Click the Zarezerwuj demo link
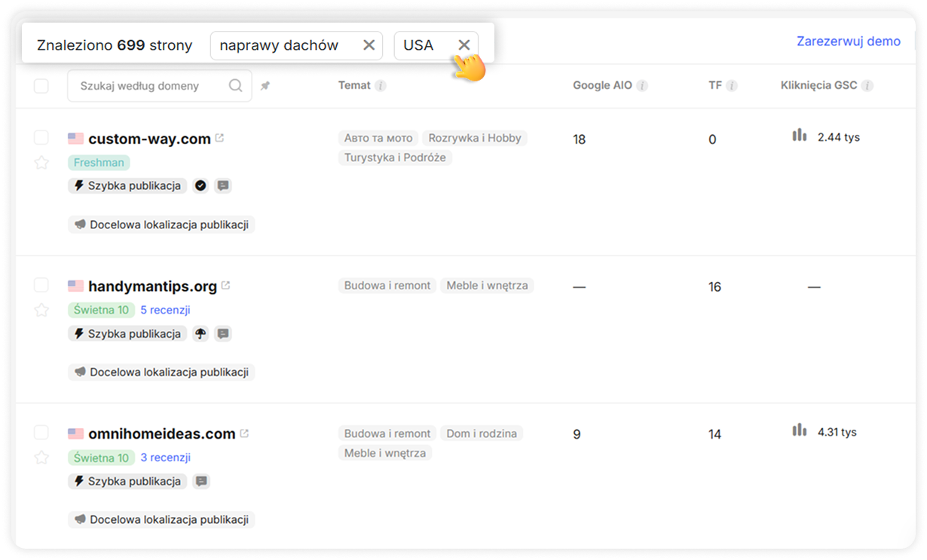This screenshot has height=560, width=927. point(848,41)
